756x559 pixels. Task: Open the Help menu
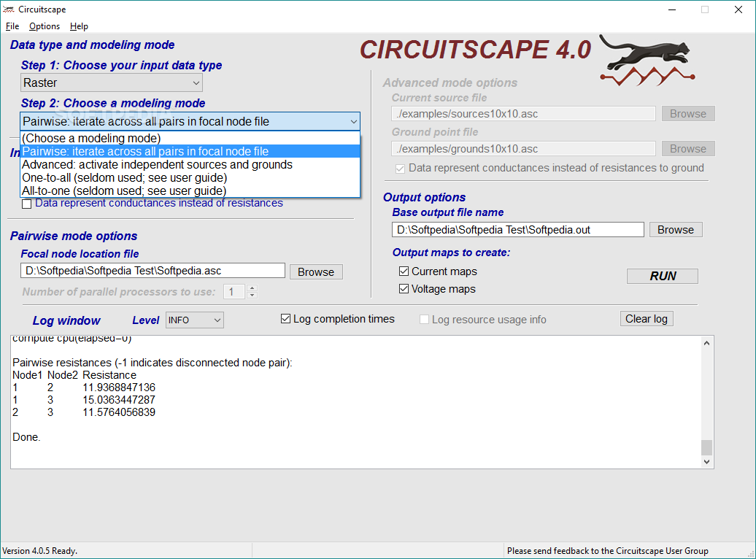click(79, 26)
